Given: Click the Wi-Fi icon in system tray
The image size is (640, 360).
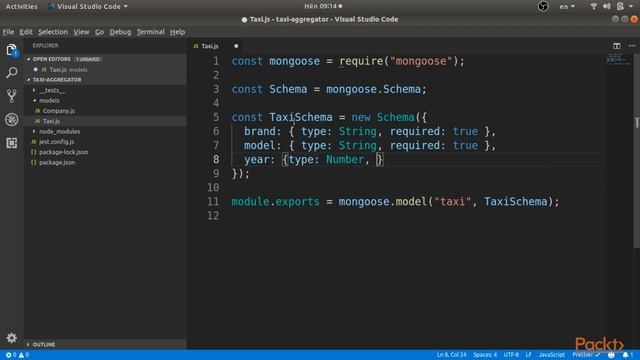Looking at the screenshot, I should tap(593, 6).
